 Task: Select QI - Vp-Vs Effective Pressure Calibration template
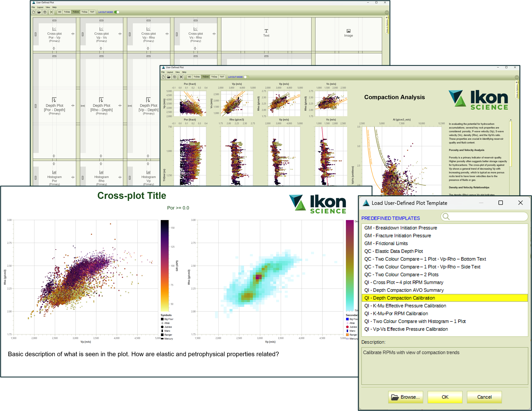pos(445,329)
